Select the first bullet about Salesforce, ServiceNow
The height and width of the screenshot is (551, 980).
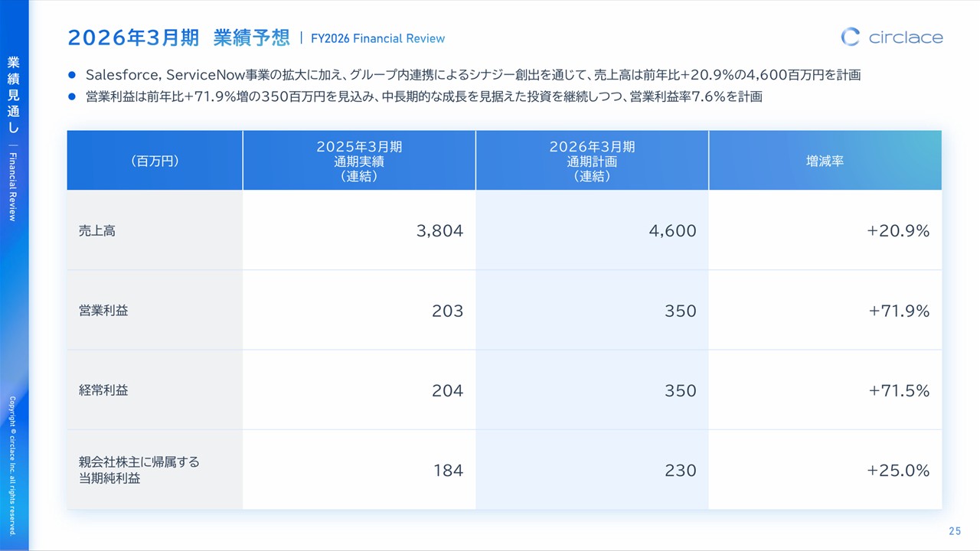click(x=472, y=75)
